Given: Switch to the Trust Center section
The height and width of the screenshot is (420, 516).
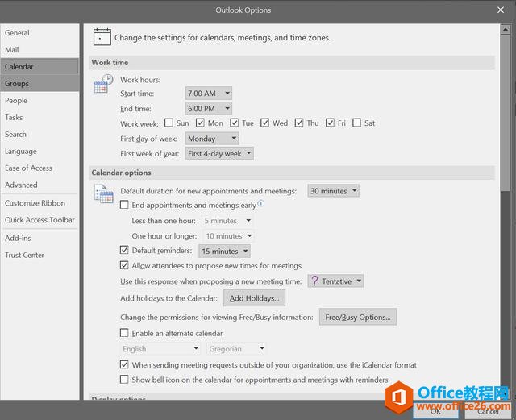Looking at the screenshot, I should pos(25,256).
